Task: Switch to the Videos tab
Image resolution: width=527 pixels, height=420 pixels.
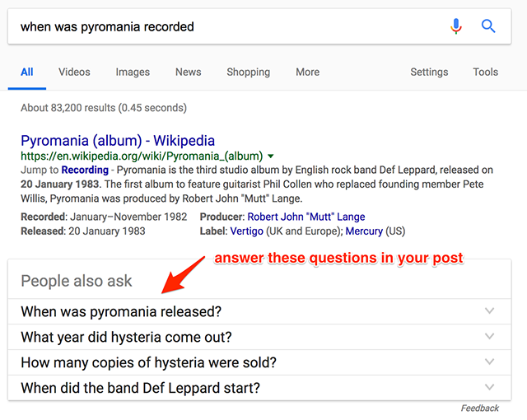Action: (74, 72)
